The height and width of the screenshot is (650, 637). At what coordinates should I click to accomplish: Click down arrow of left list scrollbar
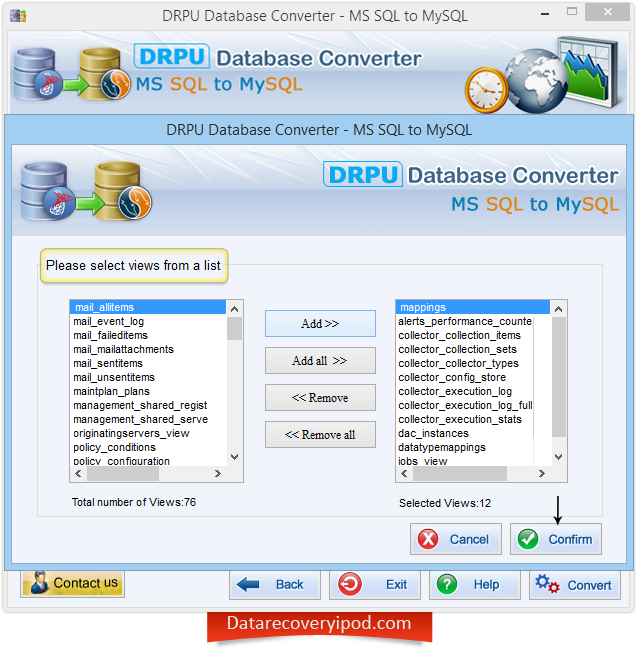(234, 457)
